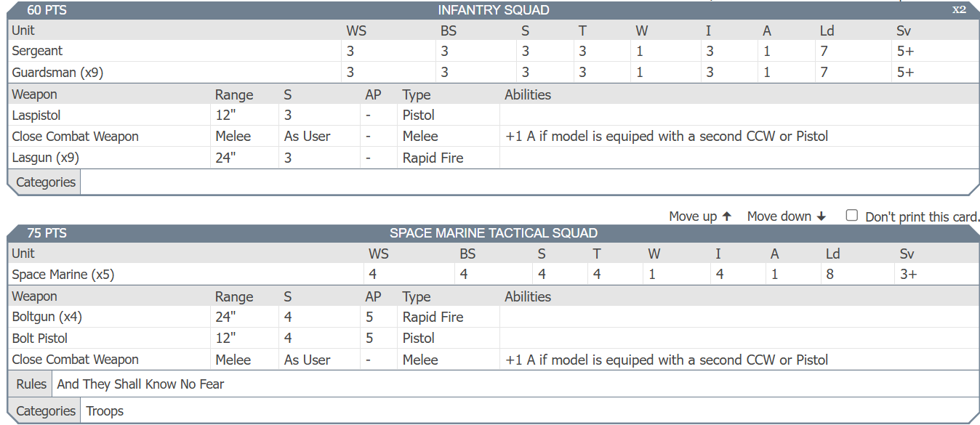This screenshot has width=980, height=425.
Task: Check the Don't print this card checkbox
Action: [852, 216]
